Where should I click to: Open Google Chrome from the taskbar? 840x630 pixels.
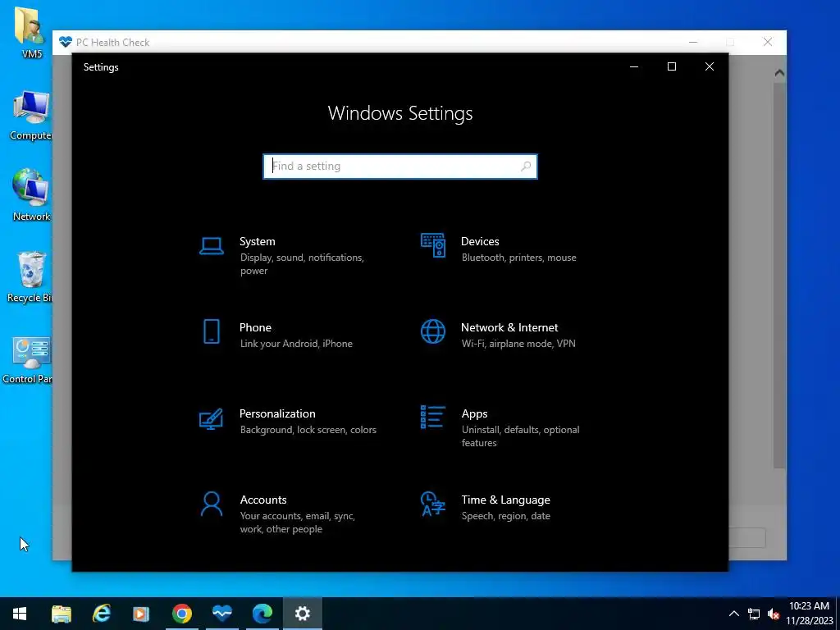181,614
